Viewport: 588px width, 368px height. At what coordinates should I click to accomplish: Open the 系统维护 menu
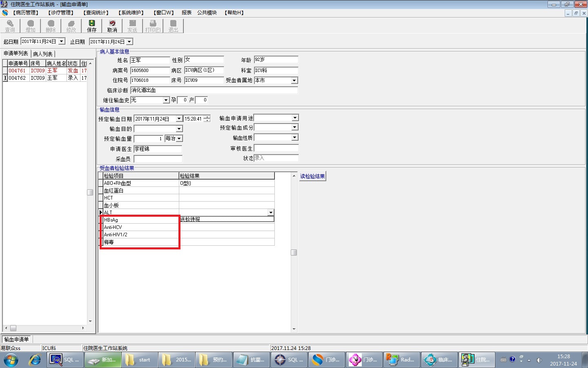click(131, 13)
